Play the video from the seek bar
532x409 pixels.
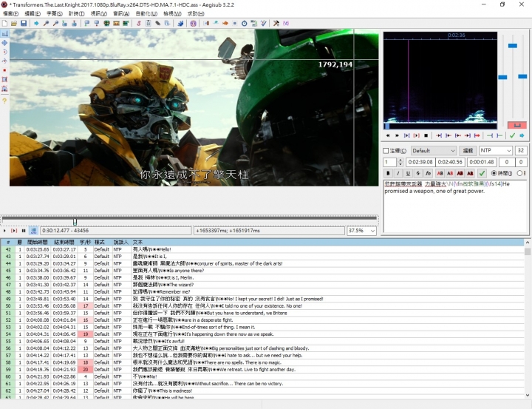[4, 231]
